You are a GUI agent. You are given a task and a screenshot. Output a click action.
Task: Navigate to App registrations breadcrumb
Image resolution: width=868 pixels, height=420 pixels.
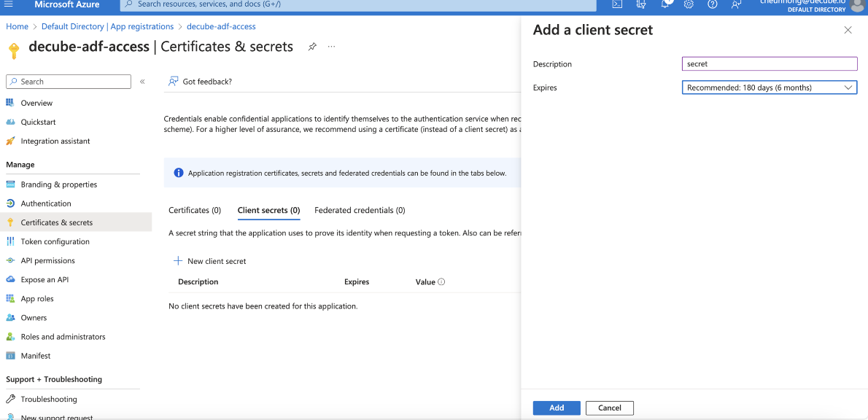(142, 26)
